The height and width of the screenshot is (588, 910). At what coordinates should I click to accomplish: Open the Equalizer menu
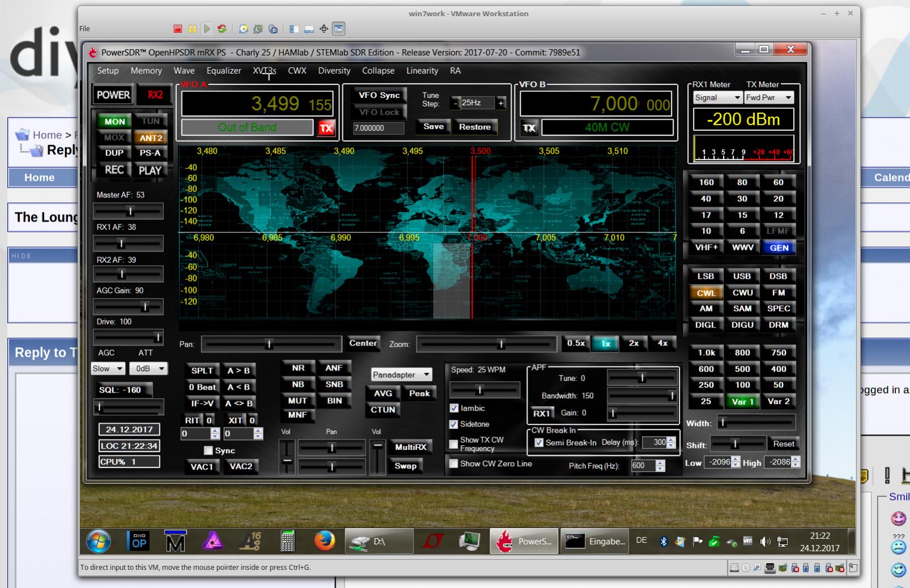coord(224,71)
